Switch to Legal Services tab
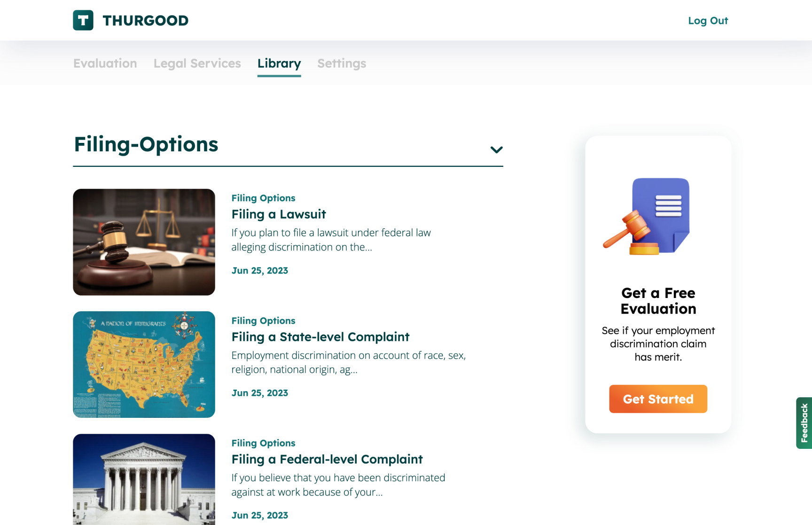The image size is (812, 525). coord(197,63)
